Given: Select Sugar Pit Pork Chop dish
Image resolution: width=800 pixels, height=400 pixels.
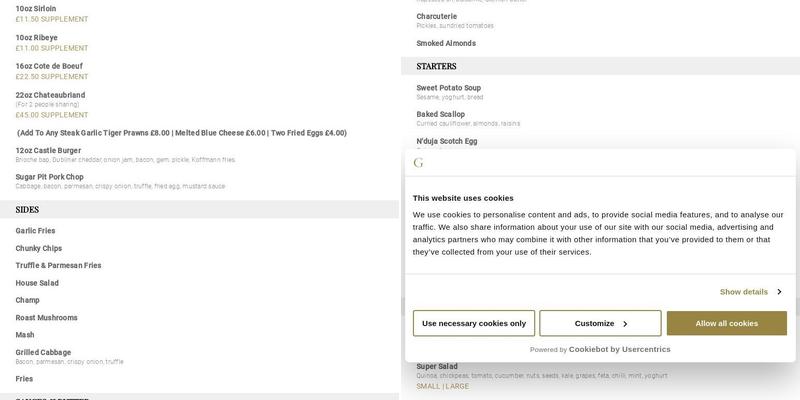Looking at the screenshot, I should pyautogui.click(x=50, y=177).
